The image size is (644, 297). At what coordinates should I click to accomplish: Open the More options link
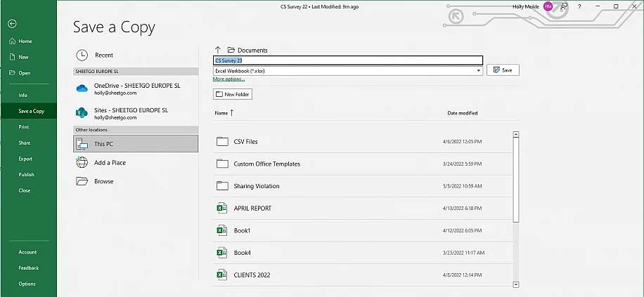pyautogui.click(x=228, y=79)
